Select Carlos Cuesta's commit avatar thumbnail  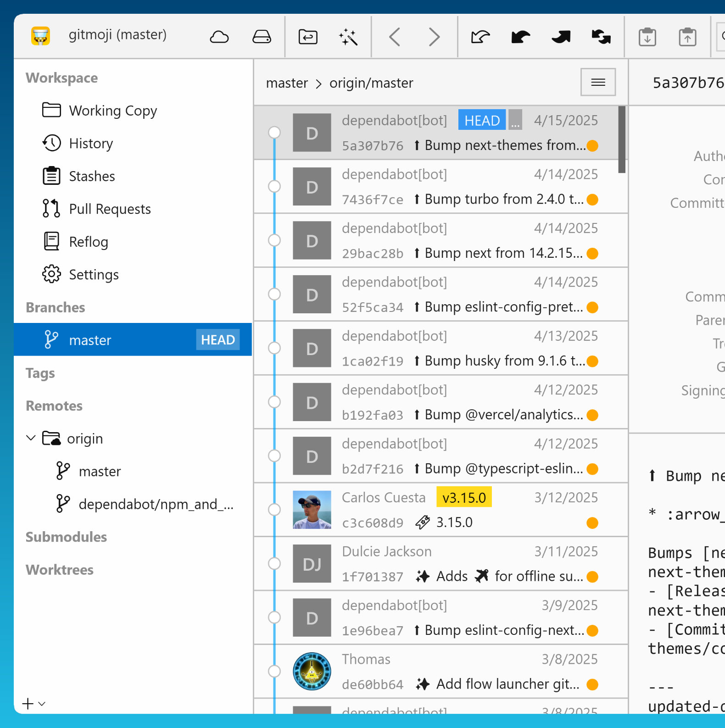tap(312, 510)
